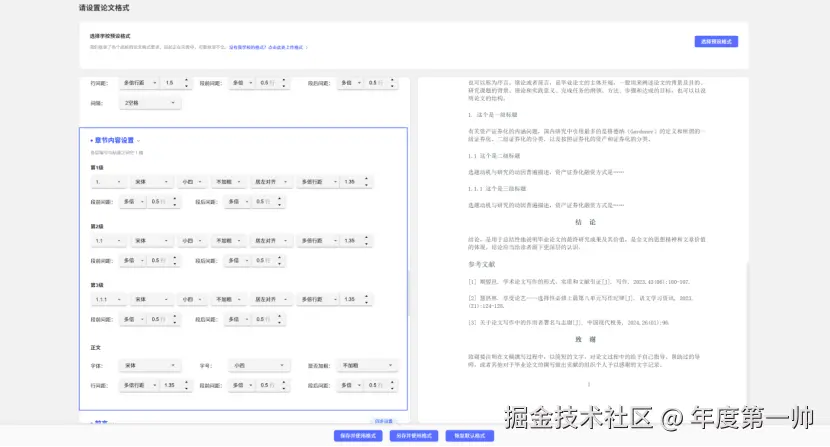Click the 选择预设格式 button
This screenshot has height=447, width=830.
click(x=716, y=41)
